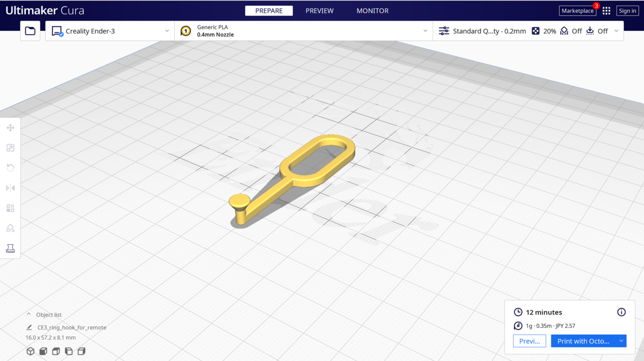
Task: Click the print settings sliders icon
Action: coord(444,31)
